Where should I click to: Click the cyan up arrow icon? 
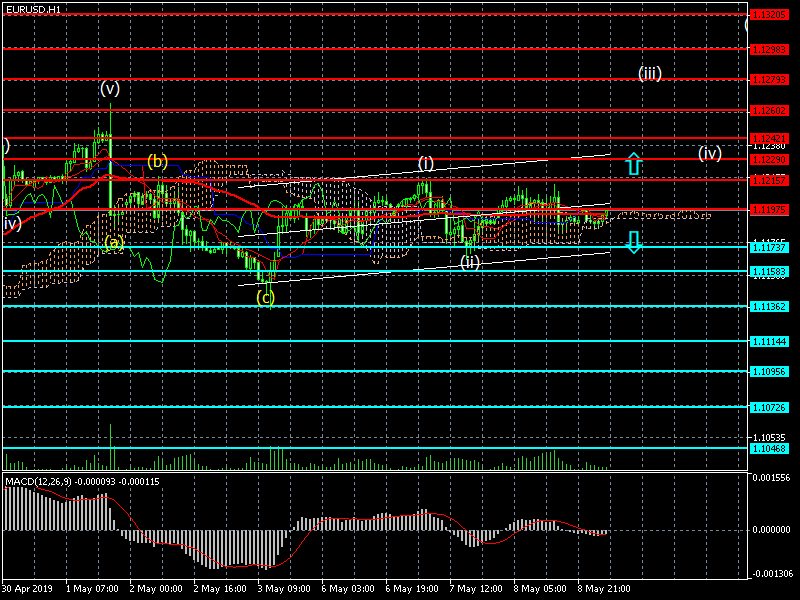pos(634,164)
